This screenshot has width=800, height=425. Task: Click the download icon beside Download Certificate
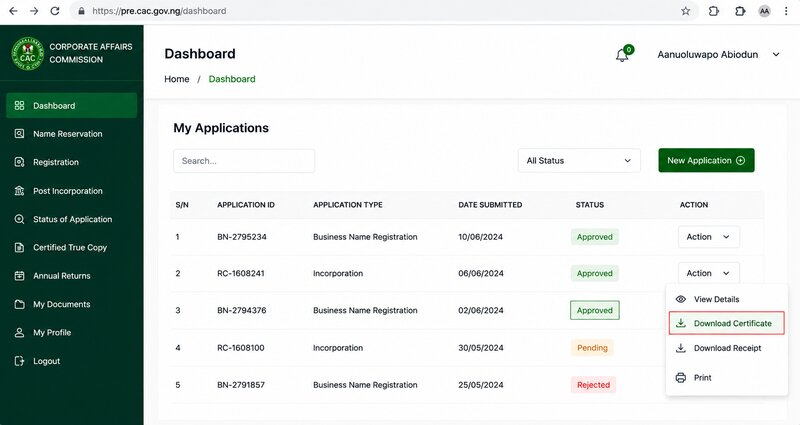(681, 323)
